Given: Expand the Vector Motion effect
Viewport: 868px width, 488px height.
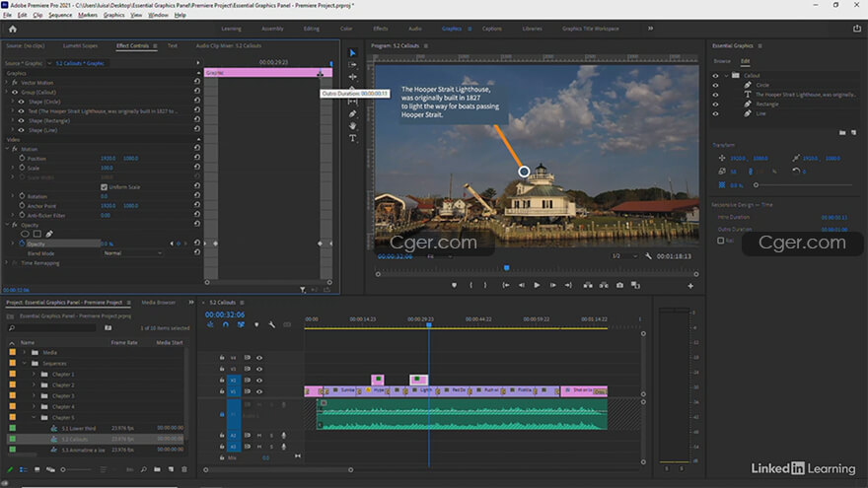Looking at the screenshot, I should [x=7, y=83].
